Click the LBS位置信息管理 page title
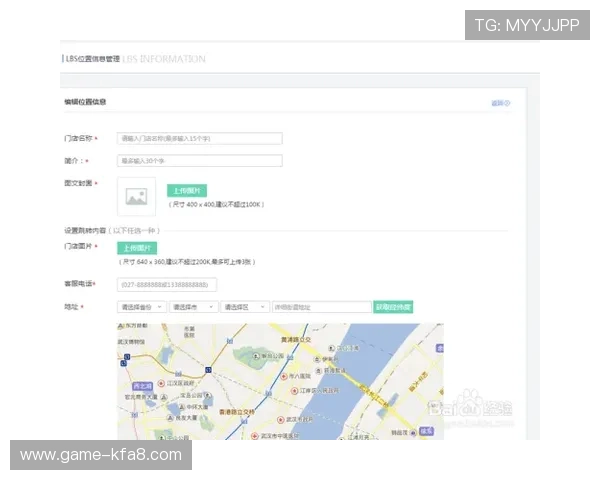Viewport: 600px width, 480px height. [x=93, y=59]
